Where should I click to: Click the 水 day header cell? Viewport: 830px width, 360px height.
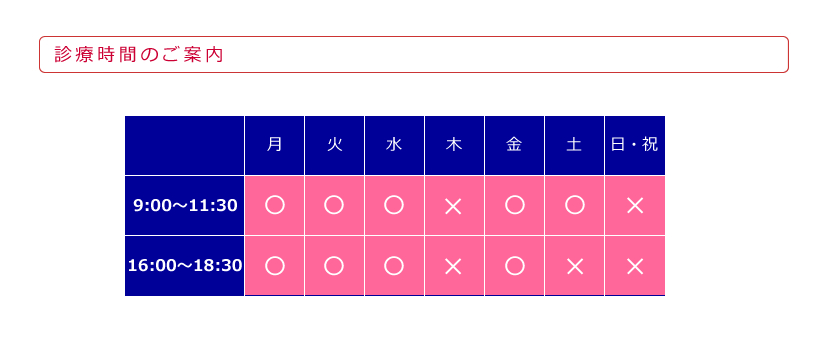click(x=394, y=145)
